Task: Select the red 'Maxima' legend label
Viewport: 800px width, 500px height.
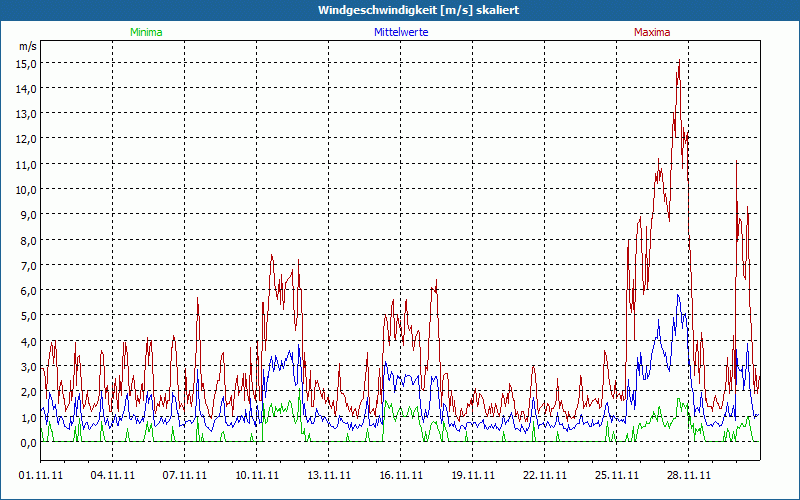Action: pos(652,32)
